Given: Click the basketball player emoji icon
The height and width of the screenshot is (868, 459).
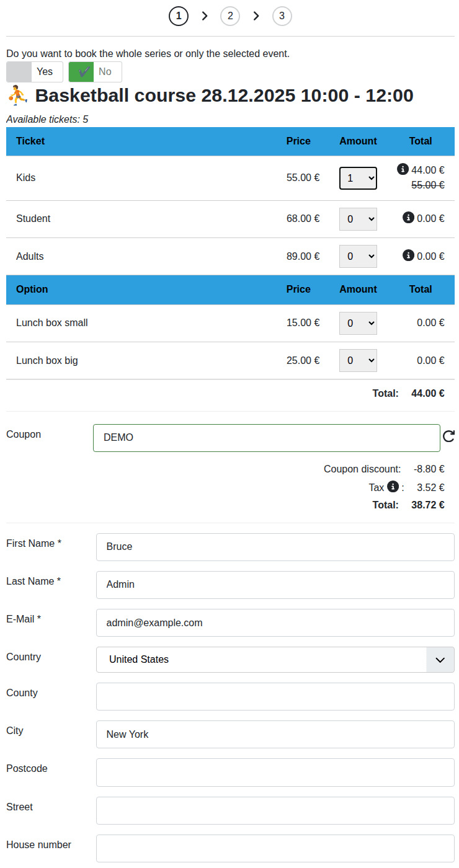Looking at the screenshot, I should point(18,95).
